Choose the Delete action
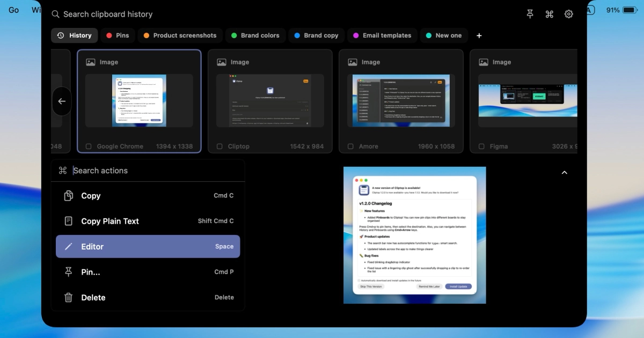 (x=148, y=297)
